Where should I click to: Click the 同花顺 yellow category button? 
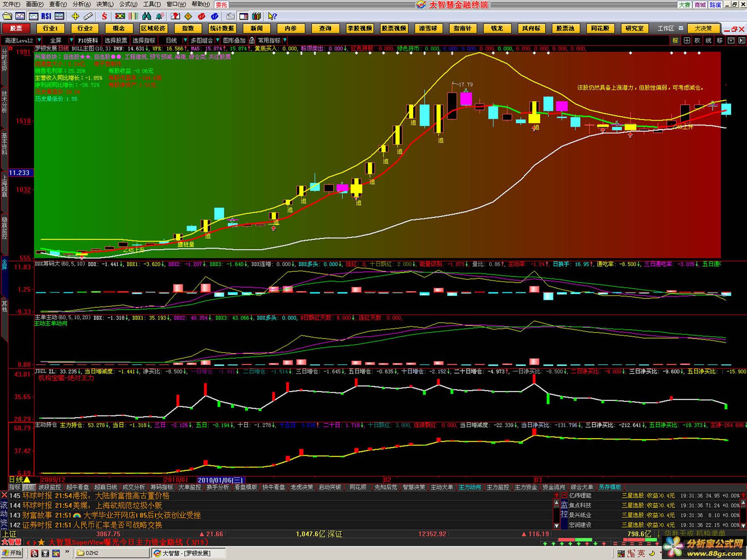[x=600, y=28]
